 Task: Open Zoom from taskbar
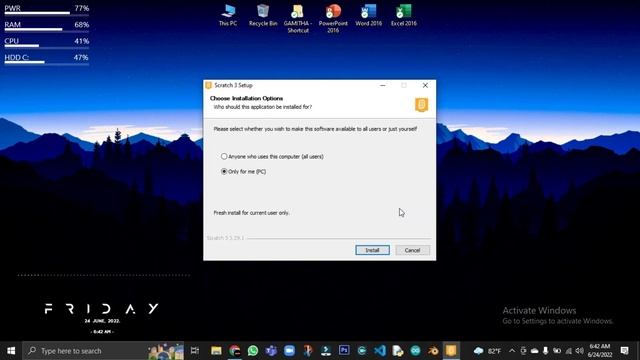289,351
